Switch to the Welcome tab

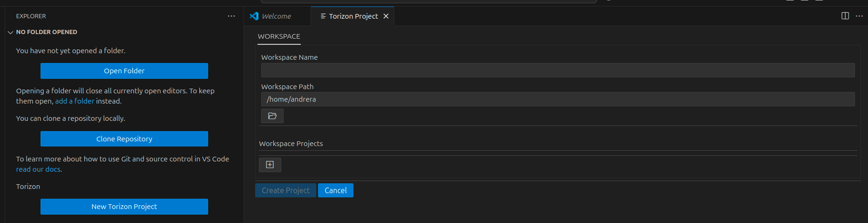coord(276,16)
